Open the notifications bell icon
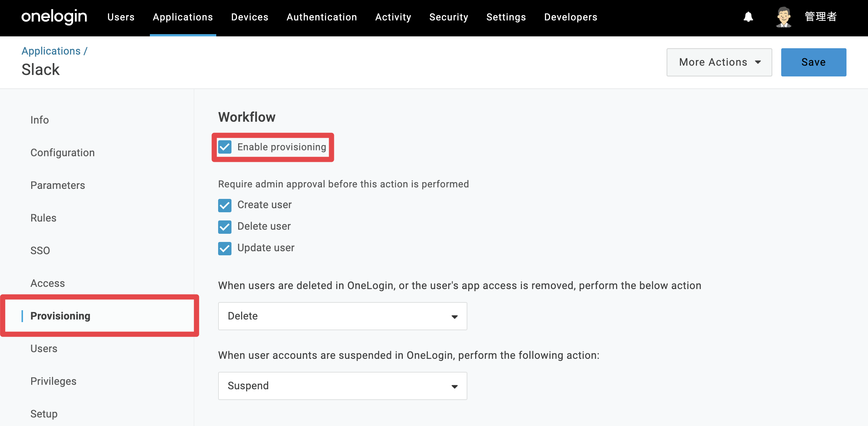 click(748, 17)
